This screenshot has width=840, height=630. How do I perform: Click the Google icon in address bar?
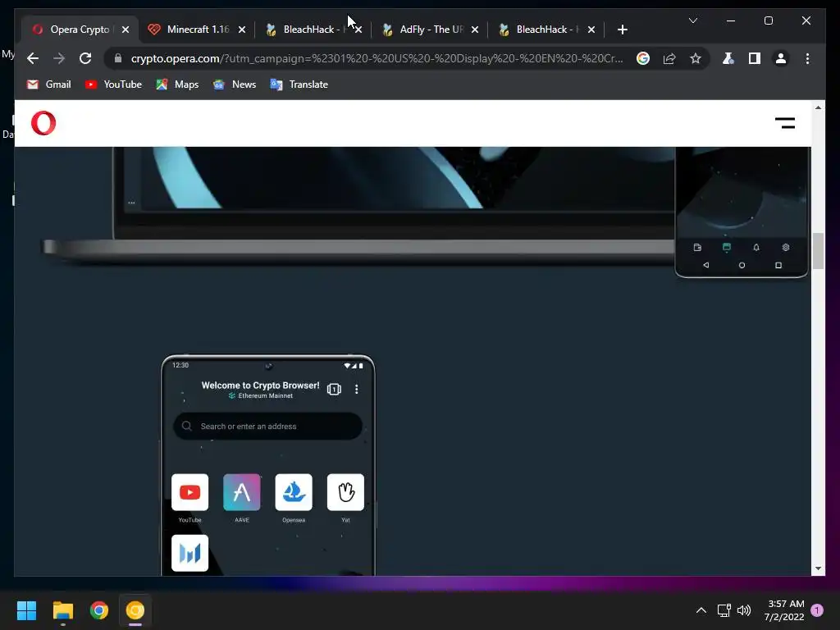[643, 58]
